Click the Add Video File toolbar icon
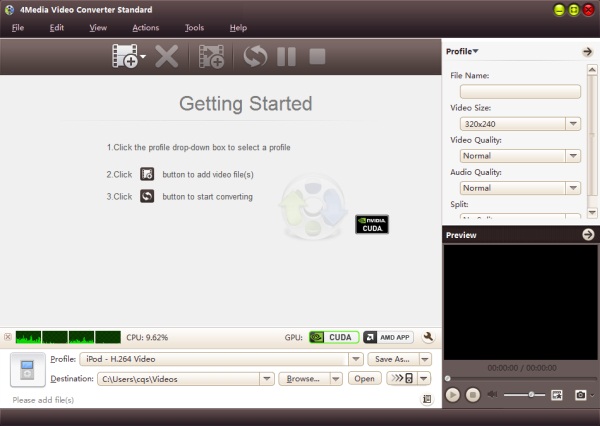Screen dimensions: 600x426 click(125, 57)
